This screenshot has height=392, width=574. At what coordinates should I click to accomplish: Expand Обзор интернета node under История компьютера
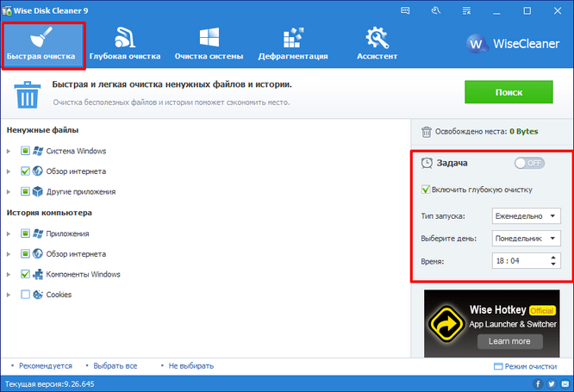9,253
